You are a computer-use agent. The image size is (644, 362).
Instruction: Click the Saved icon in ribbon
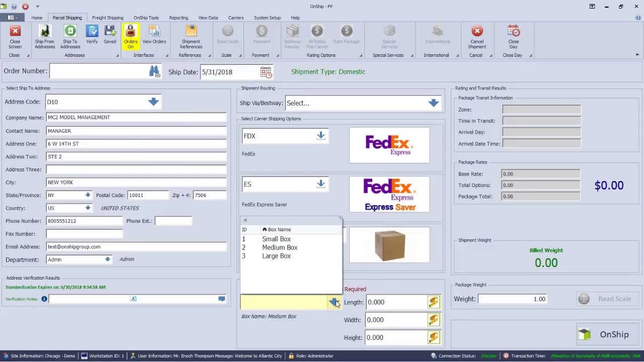(x=110, y=35)
